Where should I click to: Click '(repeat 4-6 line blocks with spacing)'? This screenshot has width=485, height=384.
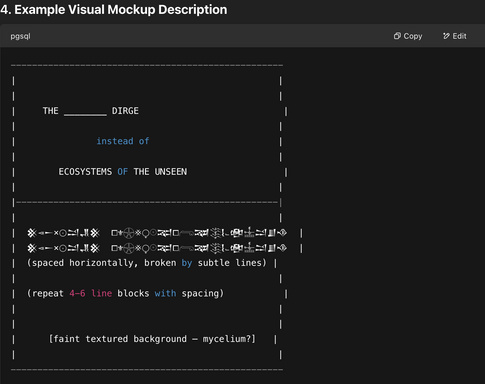(x=125, y=293)
